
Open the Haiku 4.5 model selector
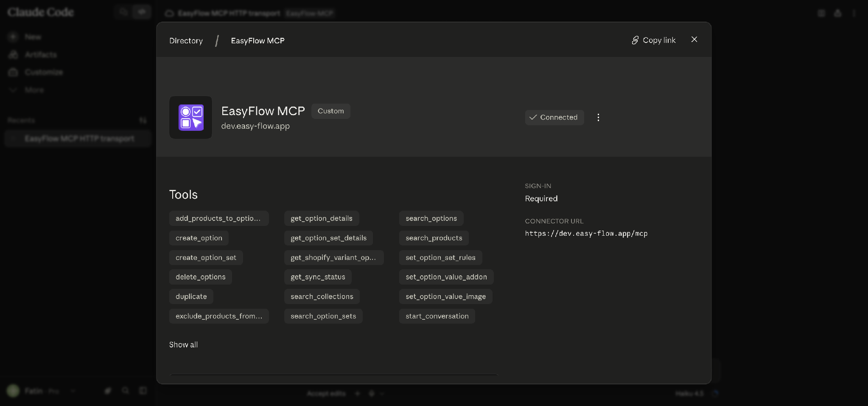click(x=689, y=394)
